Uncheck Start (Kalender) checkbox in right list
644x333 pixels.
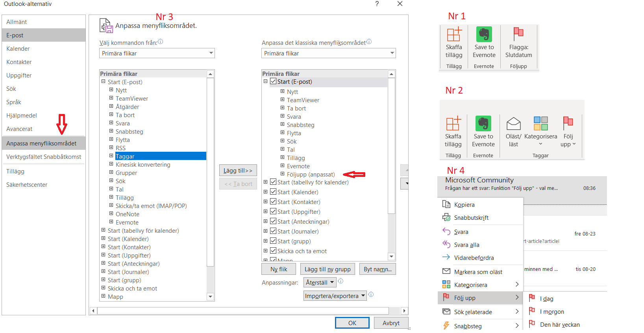pos(273,192)
